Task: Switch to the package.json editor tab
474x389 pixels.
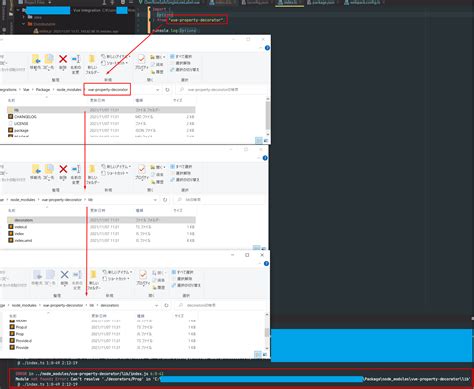Action: 320,2
